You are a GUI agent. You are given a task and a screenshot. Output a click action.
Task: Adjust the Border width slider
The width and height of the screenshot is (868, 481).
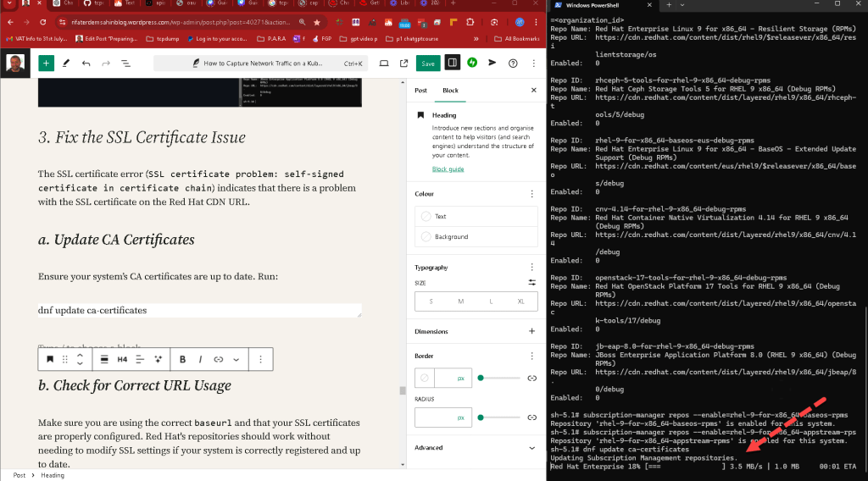coord(500,379)
